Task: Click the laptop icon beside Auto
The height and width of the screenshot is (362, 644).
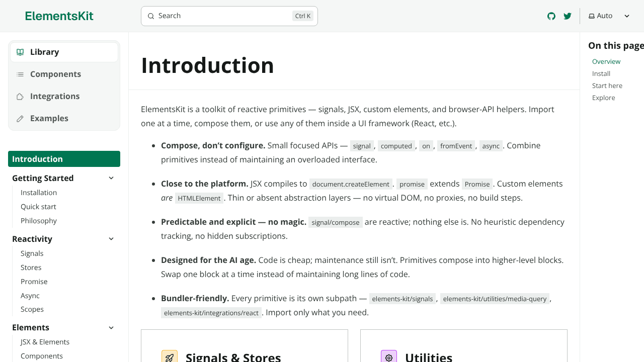Action: [x=592, y=16]
